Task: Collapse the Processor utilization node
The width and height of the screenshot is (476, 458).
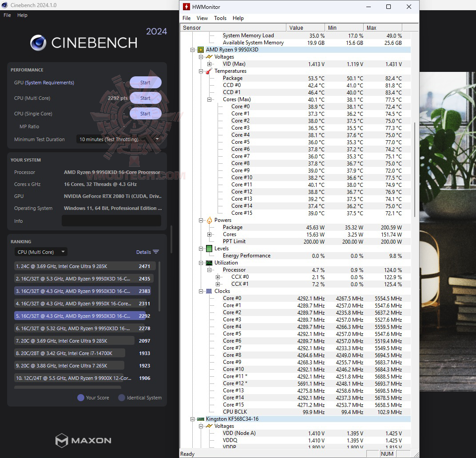Action: coord(210,270)
